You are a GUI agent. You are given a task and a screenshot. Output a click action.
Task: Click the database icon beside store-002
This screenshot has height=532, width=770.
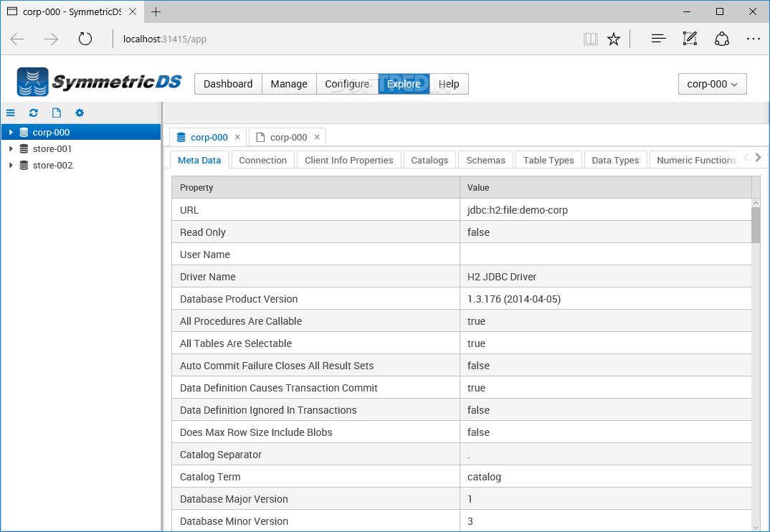(24, 166)
